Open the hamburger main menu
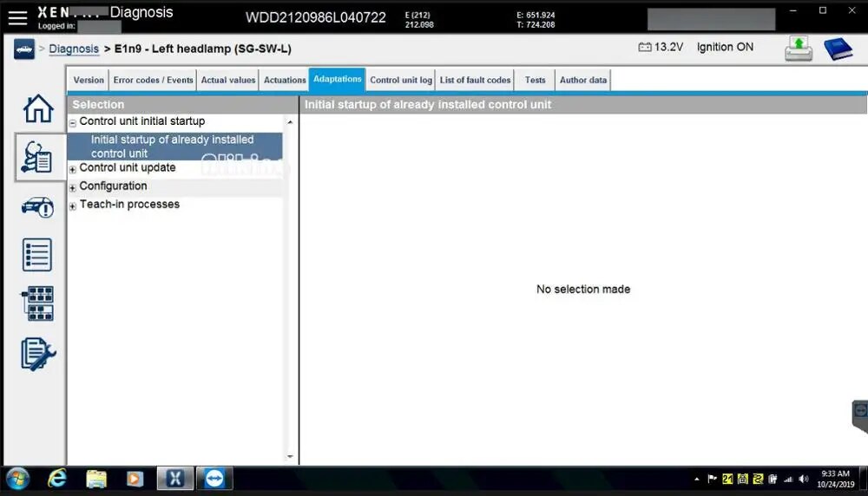The image size is (868, 496). 17,17
